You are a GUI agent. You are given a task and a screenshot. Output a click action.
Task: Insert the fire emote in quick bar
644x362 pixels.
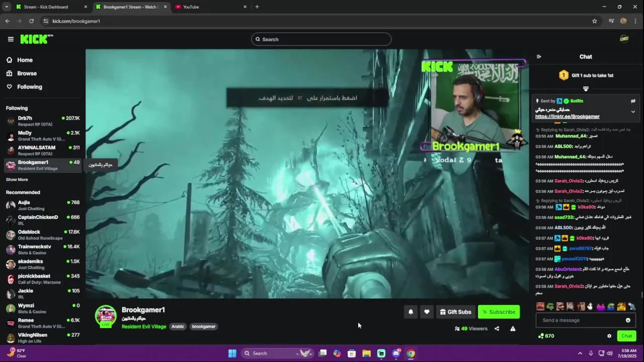click(621, 306)
